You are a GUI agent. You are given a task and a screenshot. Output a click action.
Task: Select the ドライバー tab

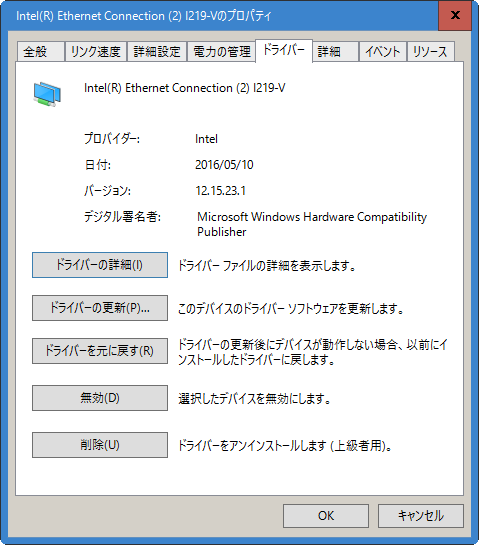tap(284, 50)
